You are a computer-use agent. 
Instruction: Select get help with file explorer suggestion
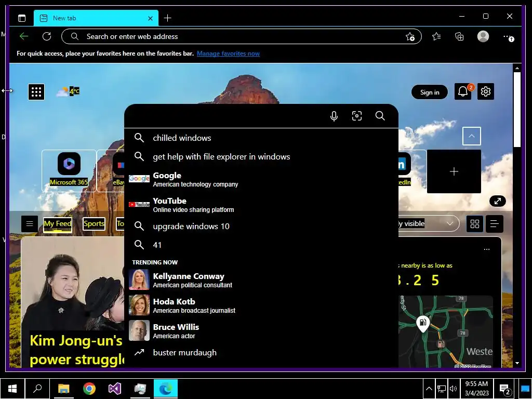(x=261, y=156)
